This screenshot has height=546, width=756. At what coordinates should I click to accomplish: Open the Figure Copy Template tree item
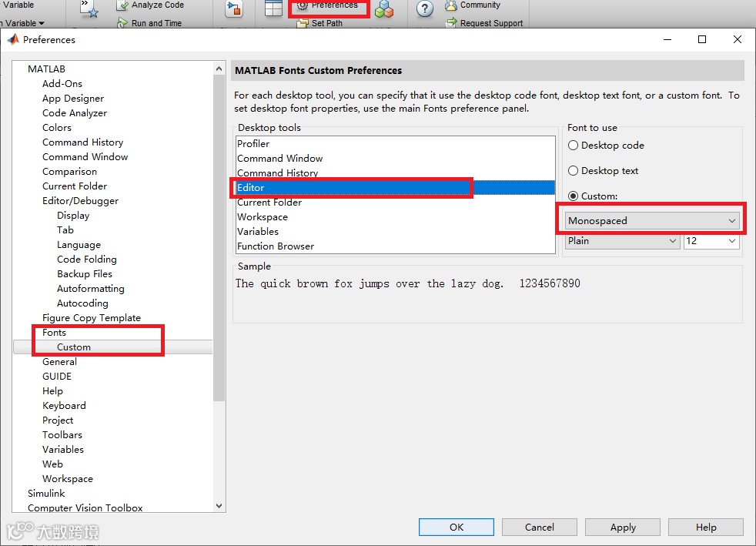pos(91,318)
